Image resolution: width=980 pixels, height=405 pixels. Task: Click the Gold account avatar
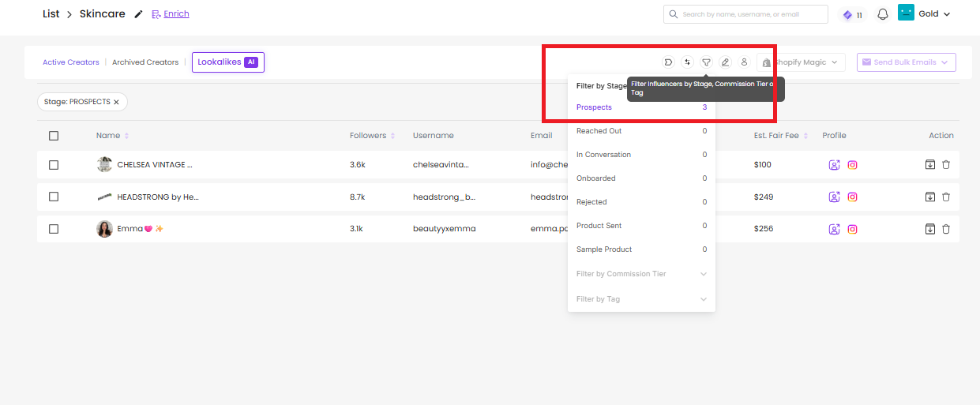906,13
